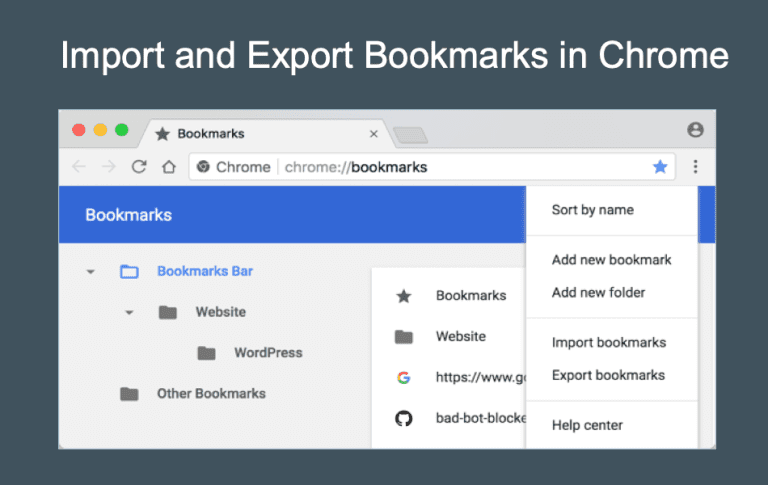The image size is (768, 485).
Task: Click the Website folder icon in sidebar tree
Action: (168, 312)
